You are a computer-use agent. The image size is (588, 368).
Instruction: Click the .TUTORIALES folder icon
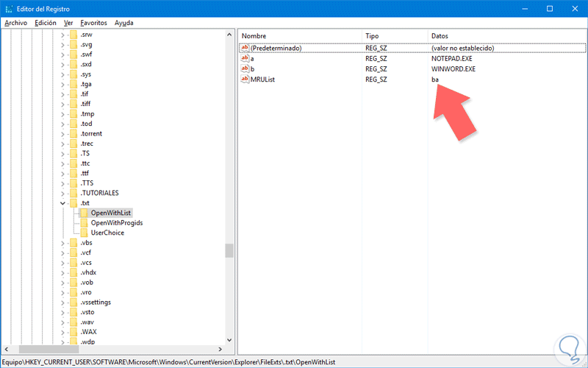pos(73,193)
